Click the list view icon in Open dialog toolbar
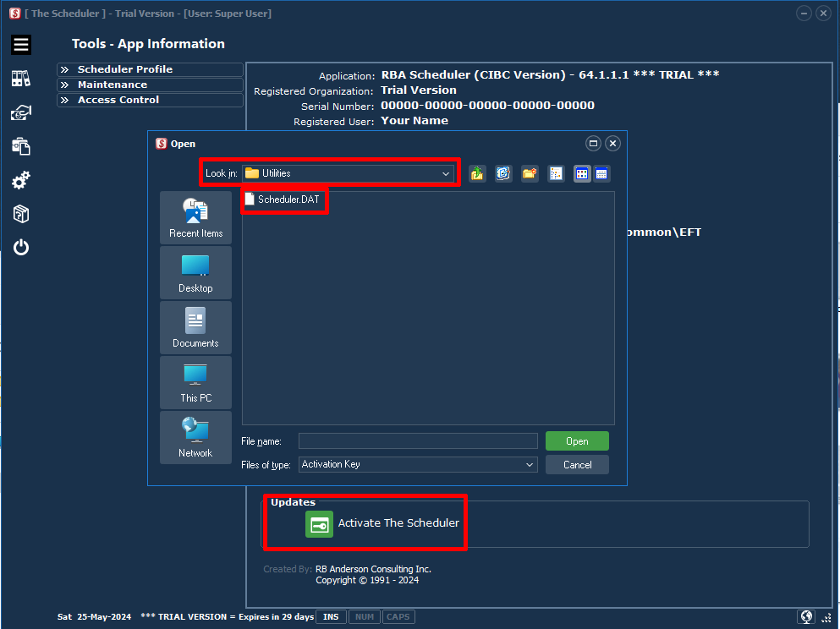The height and width of the screenshot is (629, 840). click(556, 173)
